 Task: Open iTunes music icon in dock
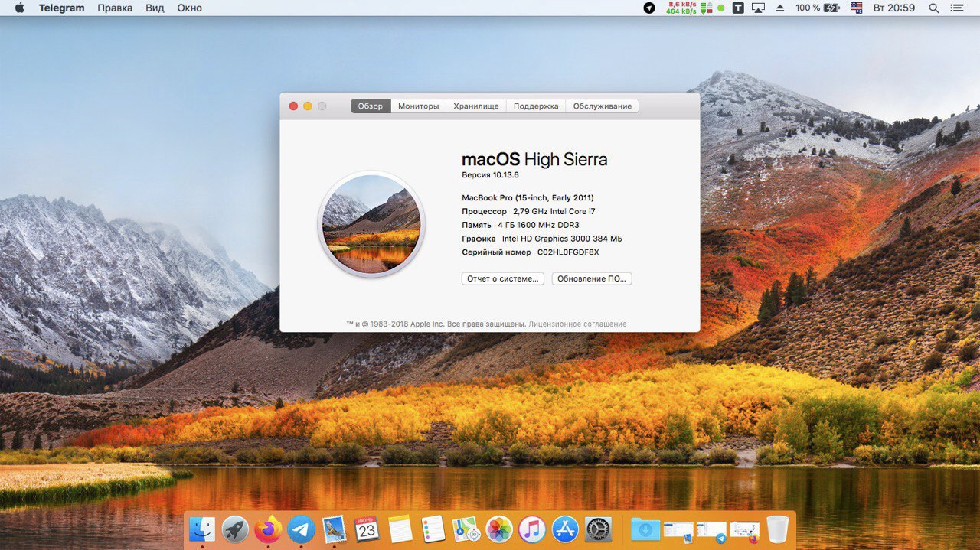(x=532, y=529)
